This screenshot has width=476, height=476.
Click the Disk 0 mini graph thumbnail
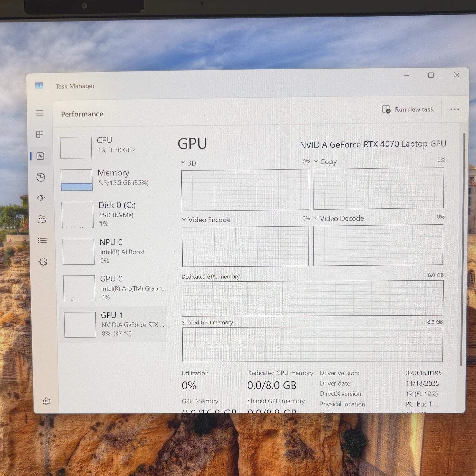point(77,215)
